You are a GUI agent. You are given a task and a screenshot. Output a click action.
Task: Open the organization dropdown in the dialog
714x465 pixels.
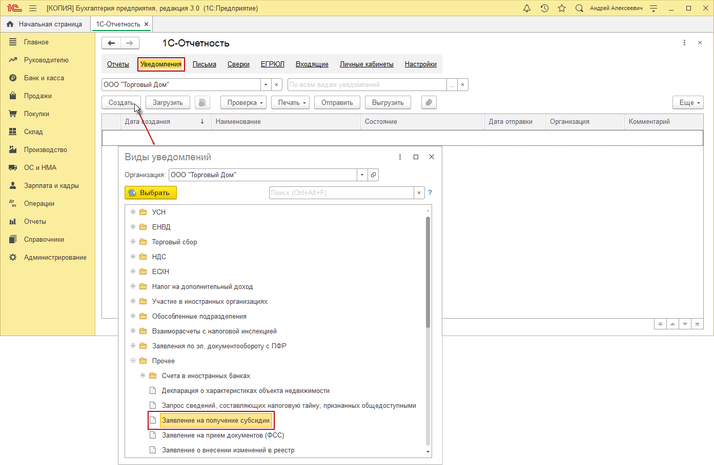(363, 175)
